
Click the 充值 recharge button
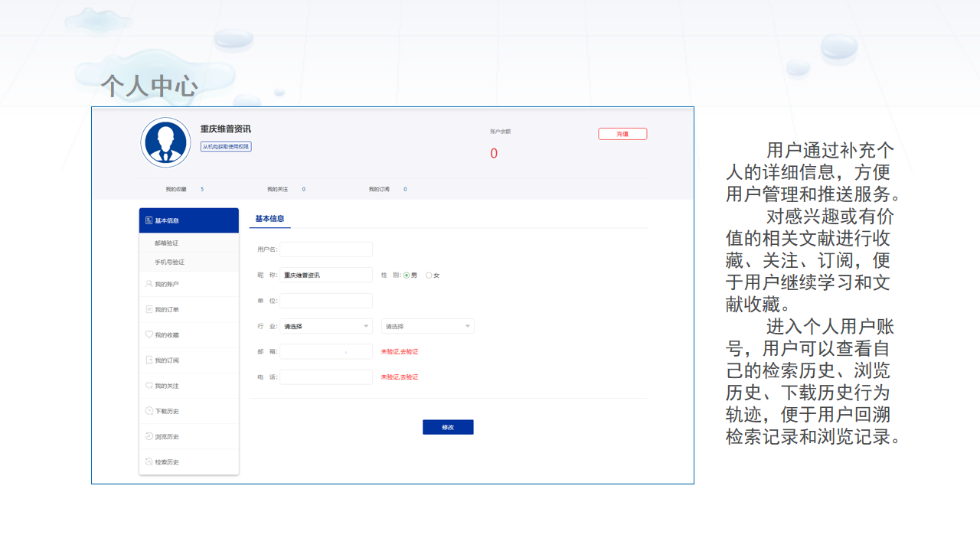[x=622, y=134]
